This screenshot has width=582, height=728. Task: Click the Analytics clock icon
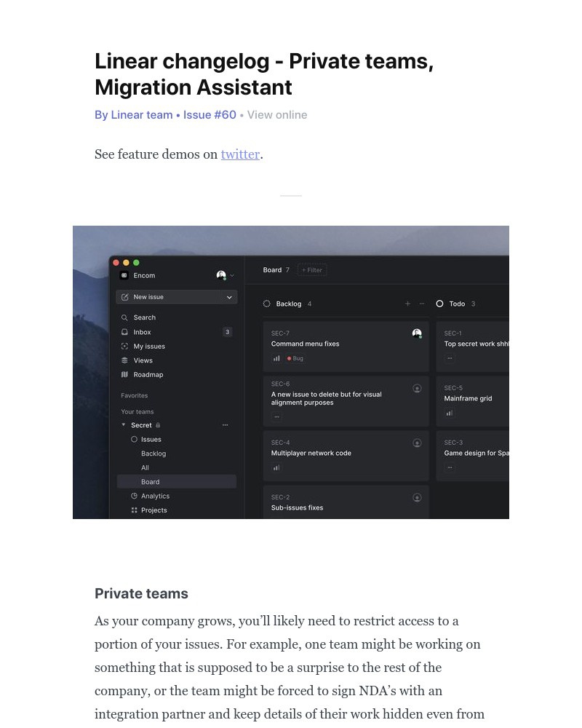click(x=134, y=496)
